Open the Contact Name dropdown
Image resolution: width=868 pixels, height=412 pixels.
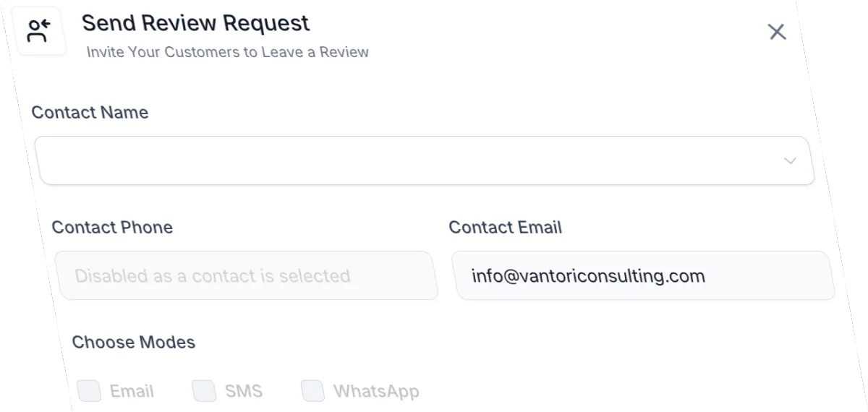(x=425, y=160)
